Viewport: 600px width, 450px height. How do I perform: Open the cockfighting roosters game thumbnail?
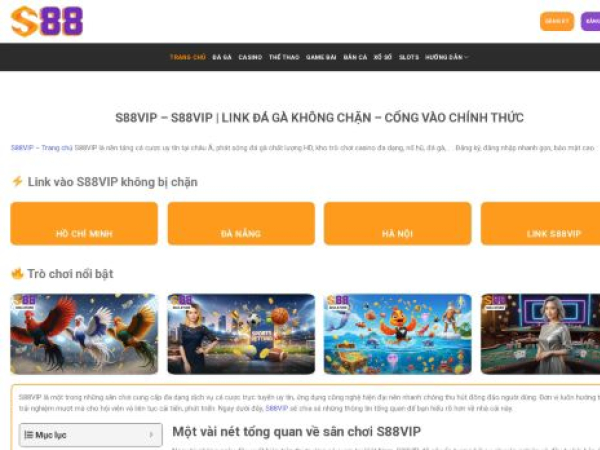click(x=84, y=334)
